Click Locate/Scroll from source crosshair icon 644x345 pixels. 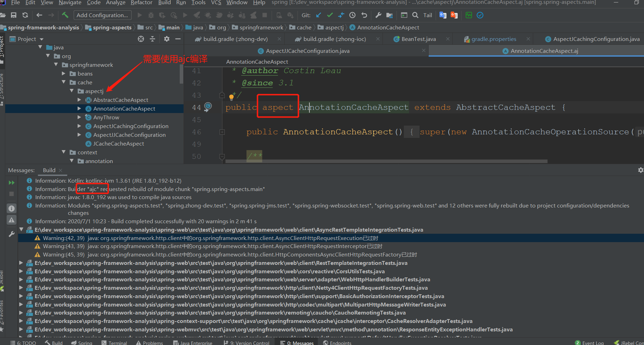click(141, 39)
